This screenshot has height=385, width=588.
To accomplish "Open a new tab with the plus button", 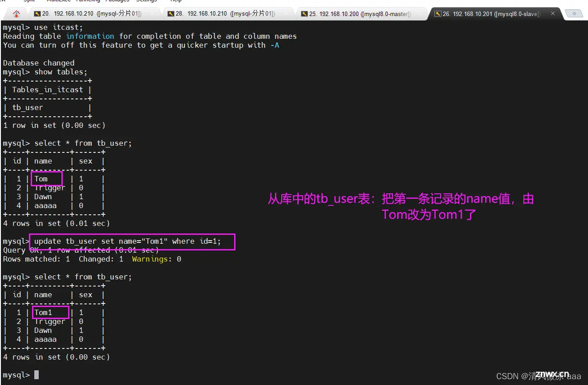I will tap(574, 14).
